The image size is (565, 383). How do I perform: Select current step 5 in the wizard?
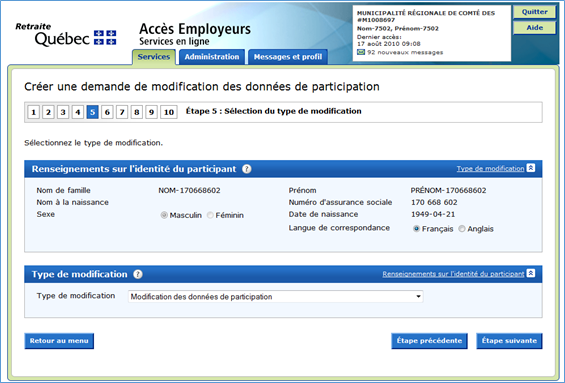(93, 112)
